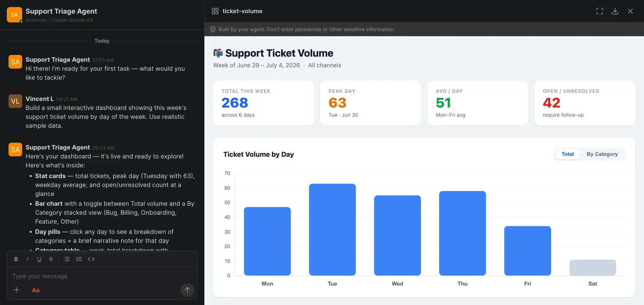Click the Wednesday bar in chart
This screenshot has height=305, width=644.
(397, 236)
